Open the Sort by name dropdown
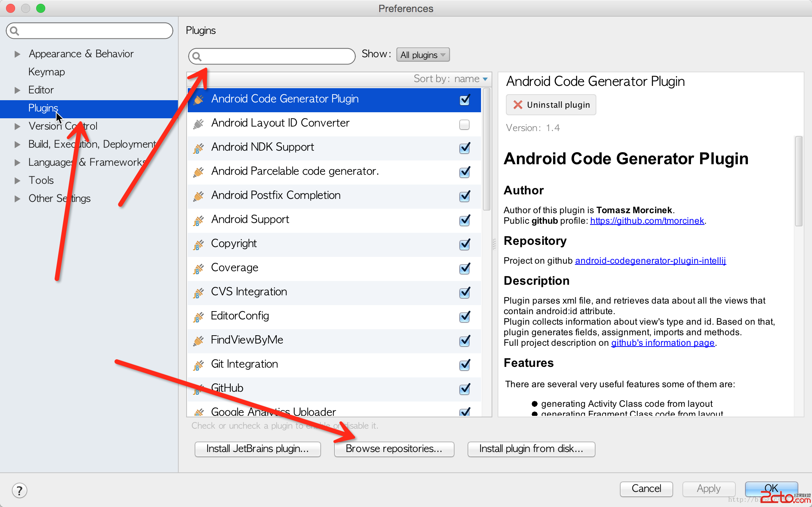This screenshot has height=507, width=812. [x=467, y=79]
